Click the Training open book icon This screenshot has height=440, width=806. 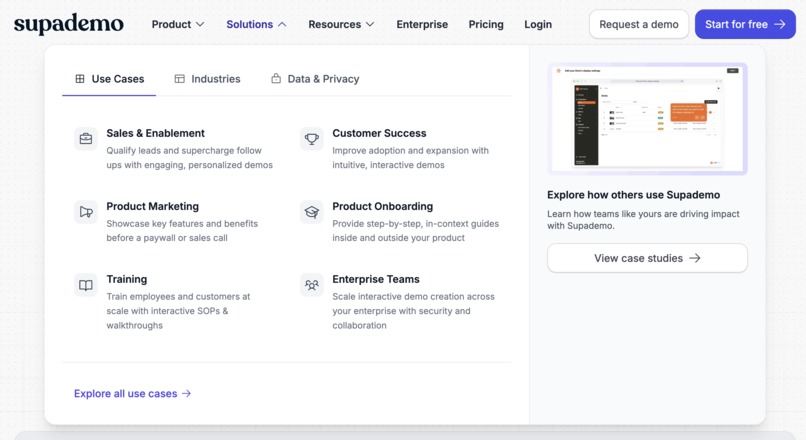(x=86, y=285)
